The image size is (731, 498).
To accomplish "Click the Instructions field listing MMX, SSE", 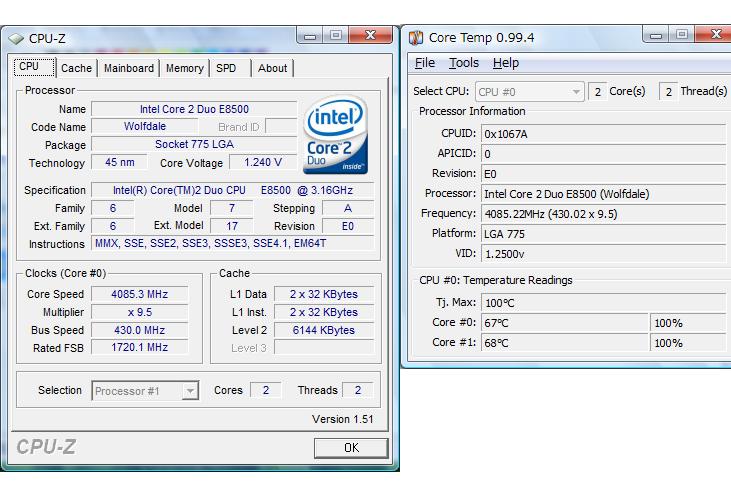I will tap(233, 243).
